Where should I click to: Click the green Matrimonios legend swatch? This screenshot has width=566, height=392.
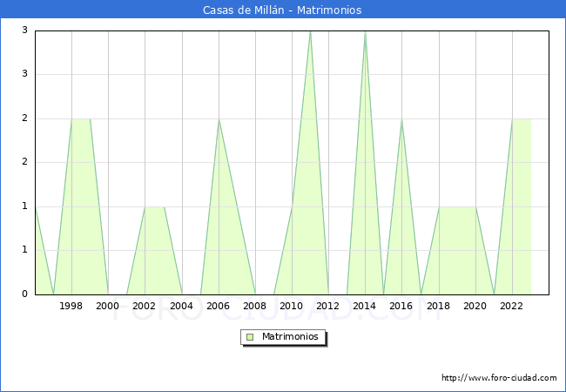point(250,337)
